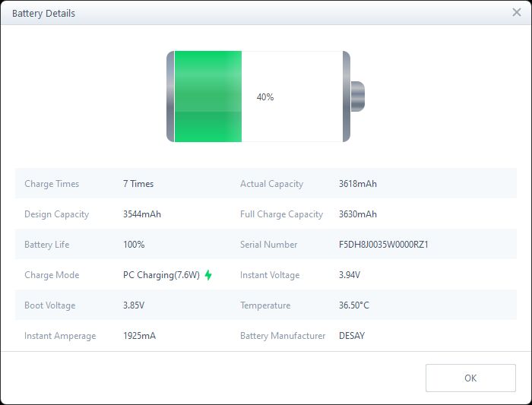Screen dimensions: 532x405
Task: Click the Full Charge Capacity label
Action: [281, 214]
